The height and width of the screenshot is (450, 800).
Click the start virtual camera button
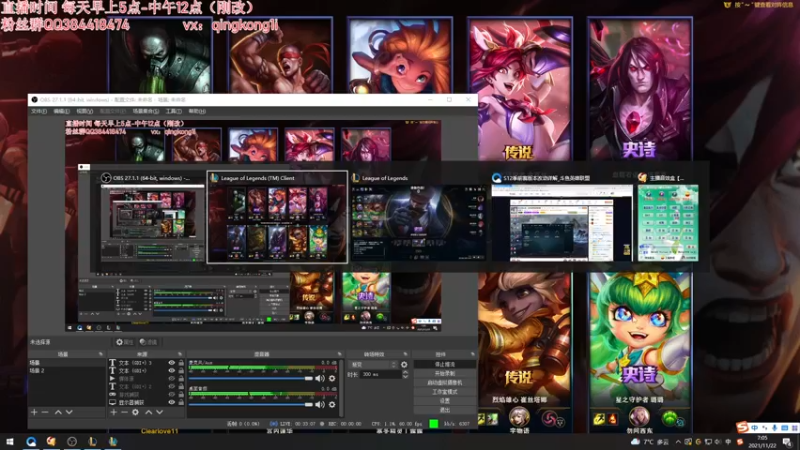[444, 383]
